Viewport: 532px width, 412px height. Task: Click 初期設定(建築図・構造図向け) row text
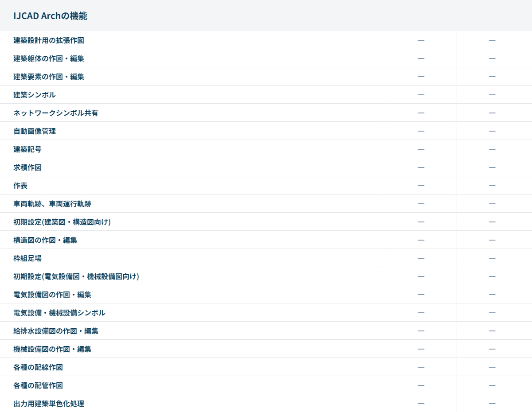click(x=62, y=222)
